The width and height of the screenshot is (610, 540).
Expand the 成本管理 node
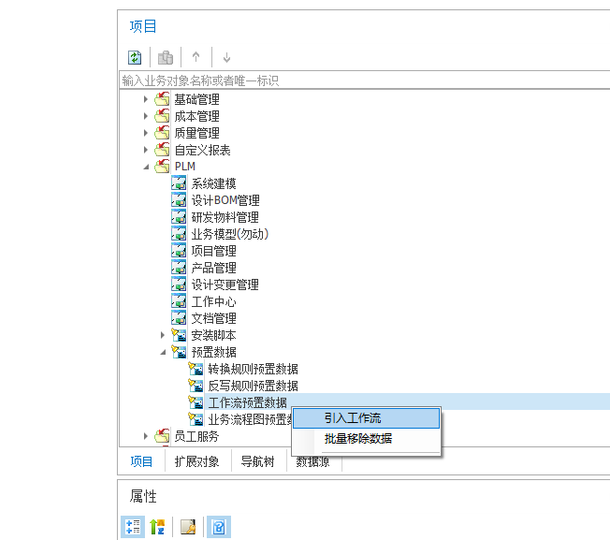pyautogui.click(x=145, y=116)
